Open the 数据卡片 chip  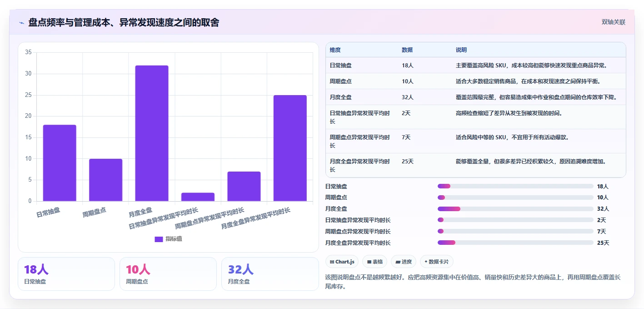click(x=437, y=262)
